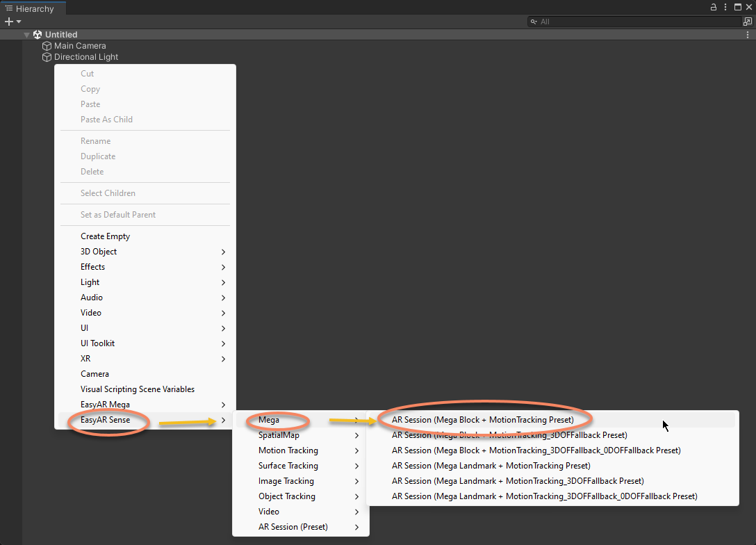Collapse the Untitled scene foldout triangle
Screen dimensions: 756x545
point(27,35)
